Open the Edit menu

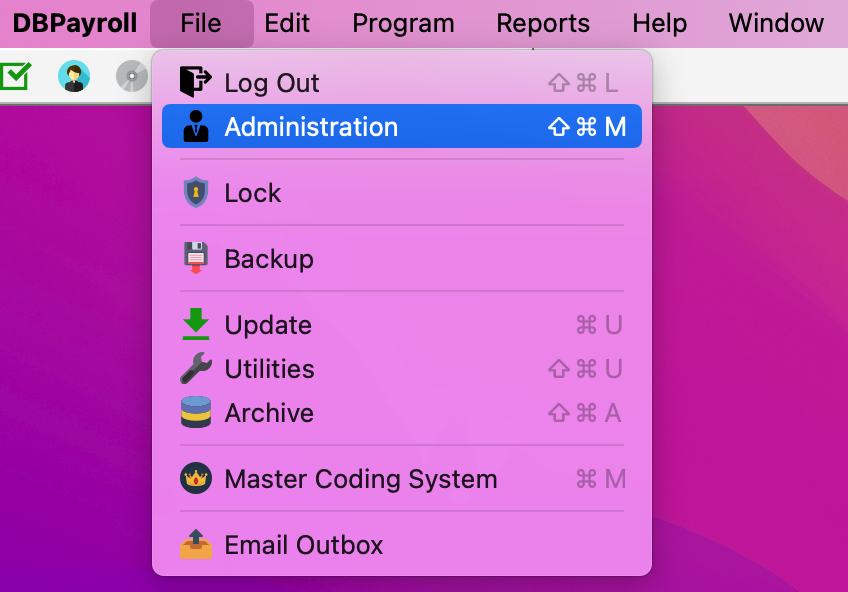click(x=287, y=23)
